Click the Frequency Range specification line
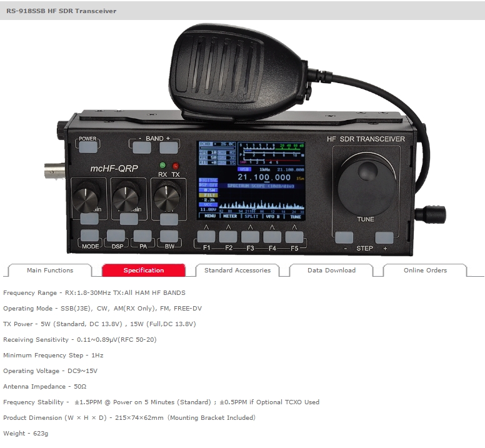 tap(94, 293)
